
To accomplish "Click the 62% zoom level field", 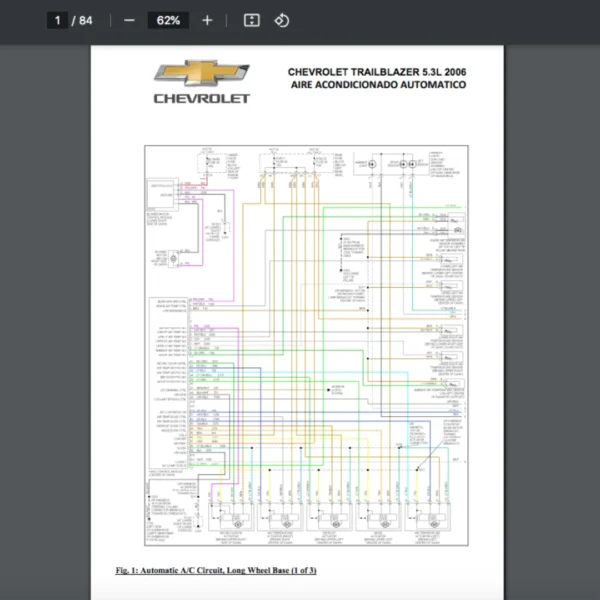I will pyautogui.click(x=167, y=20).
